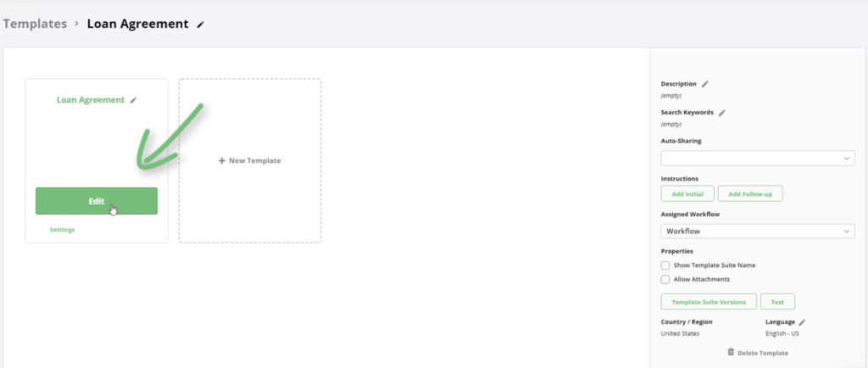Toggle the Allow Attachments checkbox
868x368 pixels.
665,279
